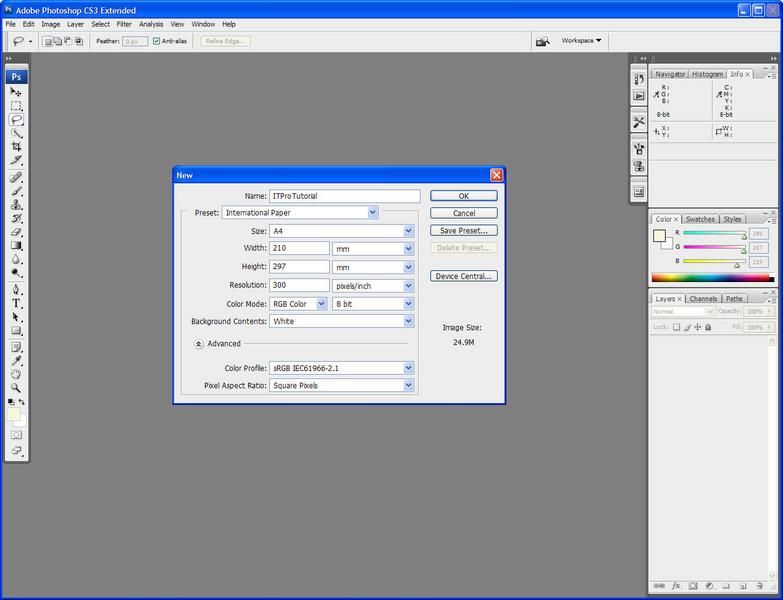This screenshot has width=783, height=600.
Task: Open the Clone Source panel icon
Action: (639, 166)
